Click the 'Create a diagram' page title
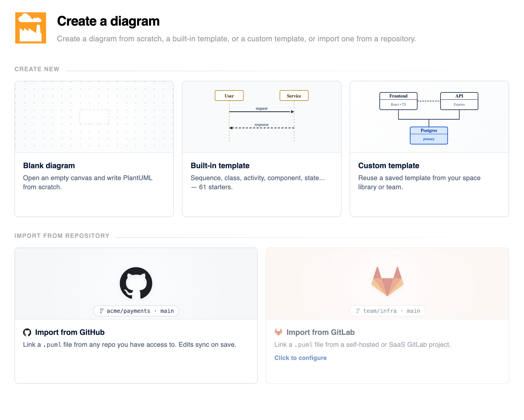Viewport: 524px width, 420px height. (x=108, y=21)
